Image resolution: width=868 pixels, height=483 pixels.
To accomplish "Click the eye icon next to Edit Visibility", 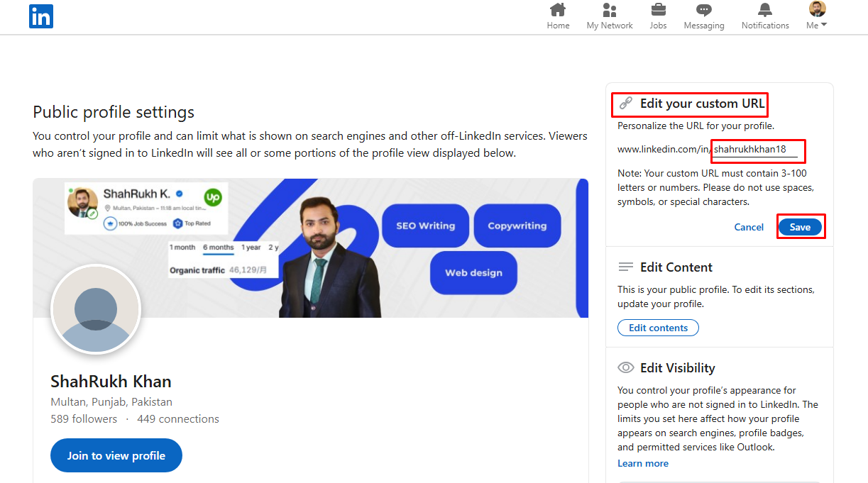I will coord(626,367).
